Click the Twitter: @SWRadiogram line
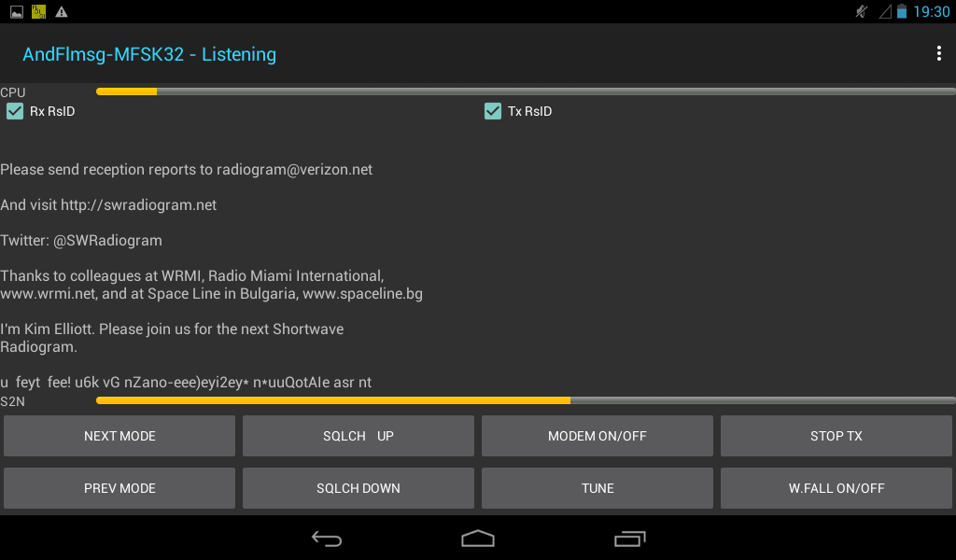The height and width of the screenshot is (560, 956). pyautogui.click(x=81, y=240)
